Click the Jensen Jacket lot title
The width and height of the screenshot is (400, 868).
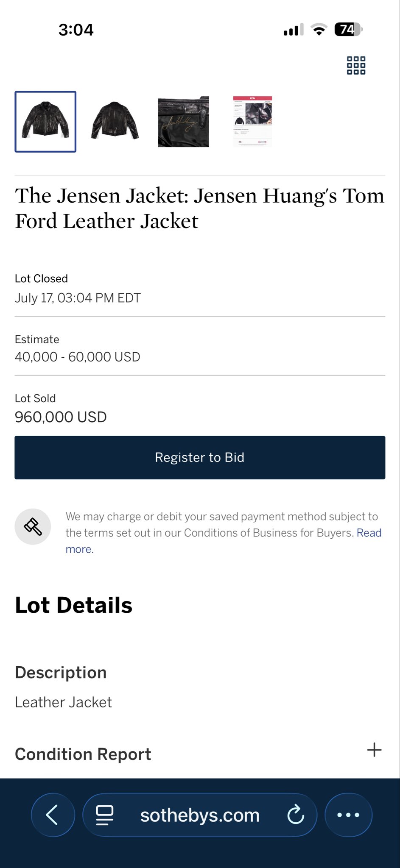coord(200,209)
